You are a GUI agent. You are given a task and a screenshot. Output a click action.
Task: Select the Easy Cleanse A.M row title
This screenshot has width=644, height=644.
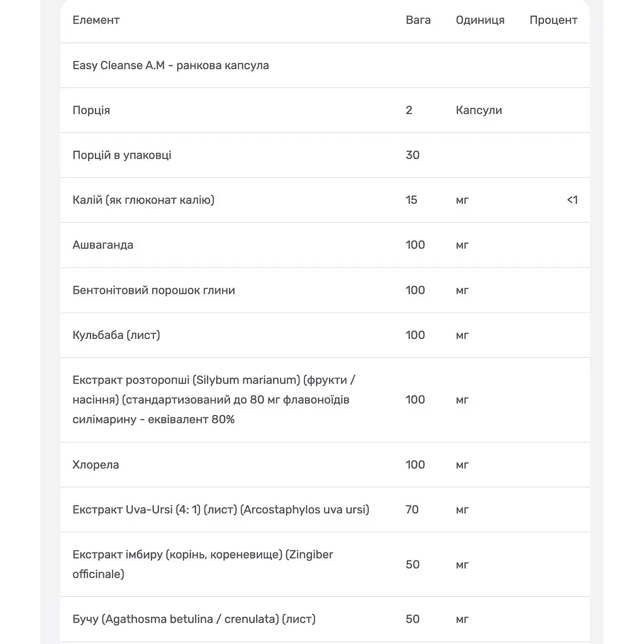(170, 65)
